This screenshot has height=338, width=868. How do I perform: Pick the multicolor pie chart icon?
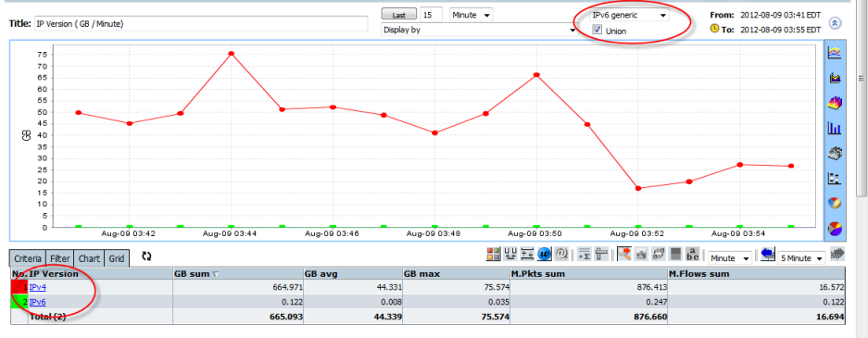(835, 228)
